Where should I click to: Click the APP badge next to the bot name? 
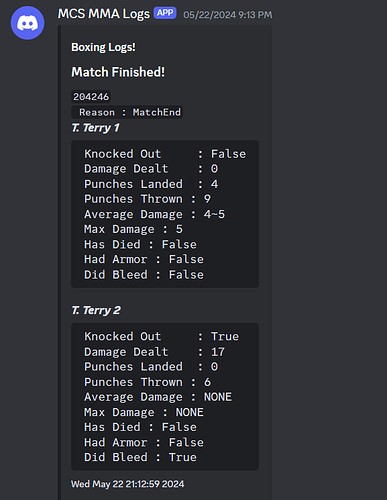[165, 13]
